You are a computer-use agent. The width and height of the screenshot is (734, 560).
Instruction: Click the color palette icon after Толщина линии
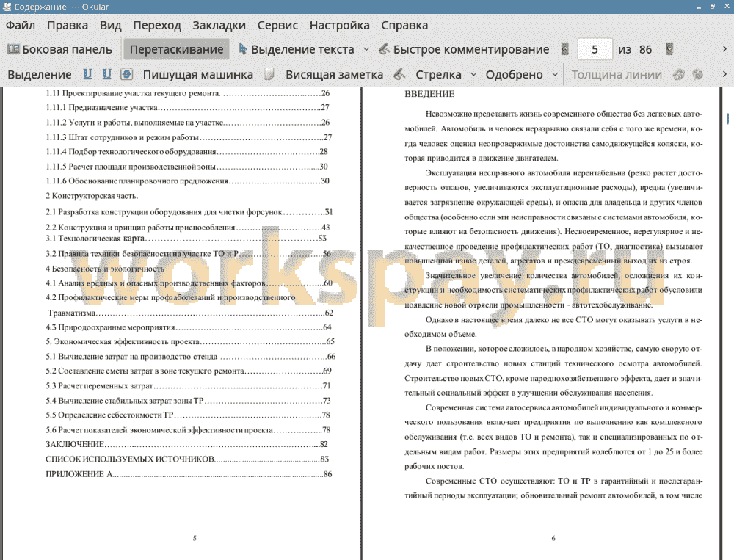(679, 74)
